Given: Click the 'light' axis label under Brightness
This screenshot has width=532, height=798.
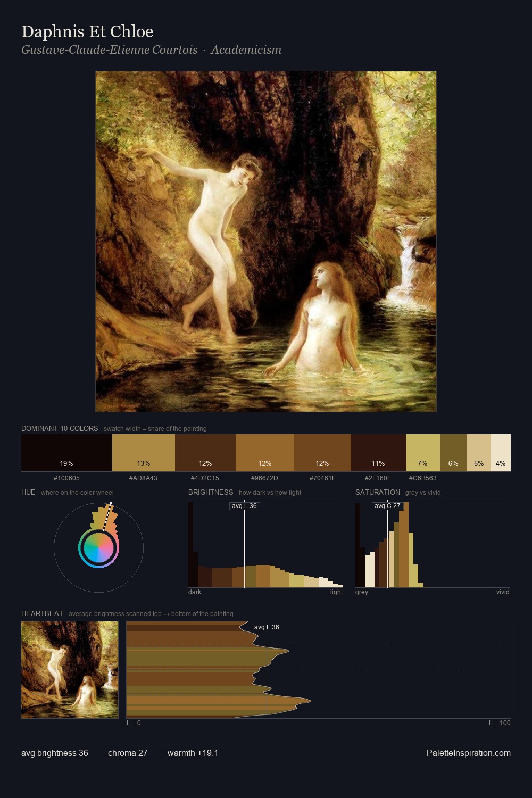Looking at the screenshot, I should pos(337,592).
